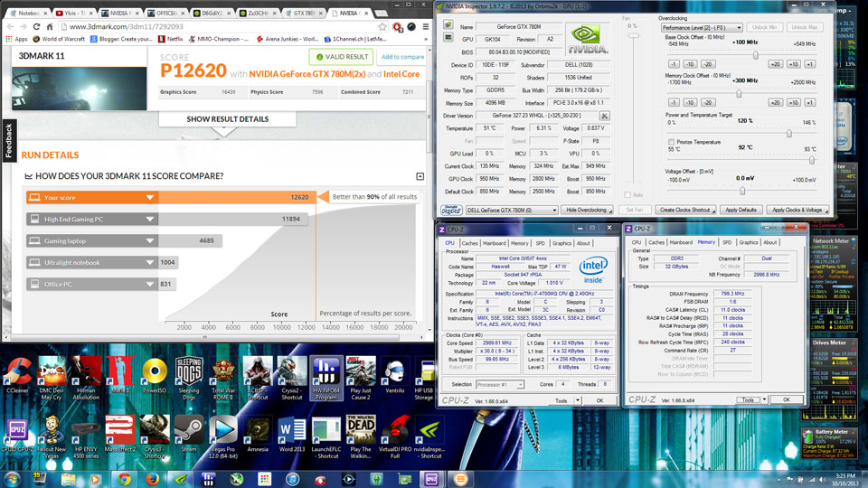Image resolution: width=868 pixels, height=488 pixels.
Task: Expand High End Gaming PC row
Action: click(x=149, y=219)
